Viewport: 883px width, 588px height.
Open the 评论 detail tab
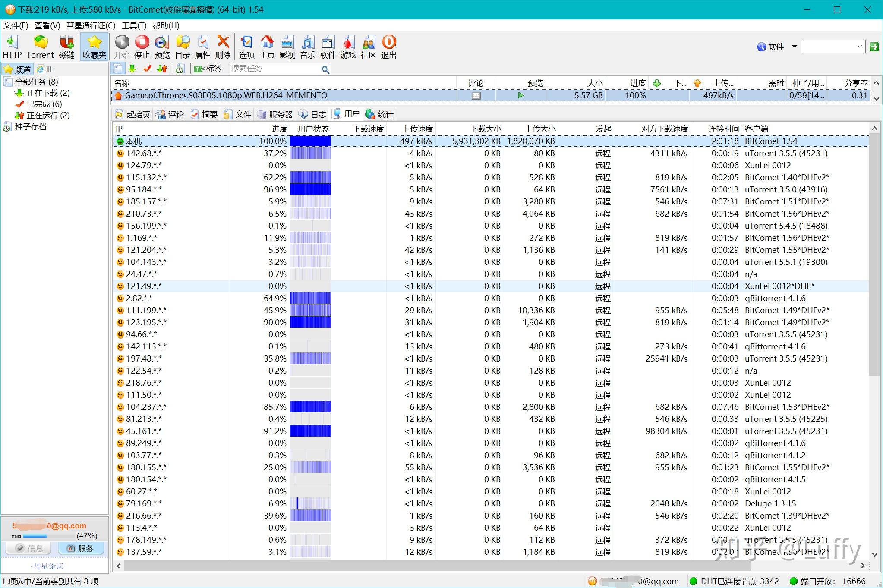(x=170, y=114)
